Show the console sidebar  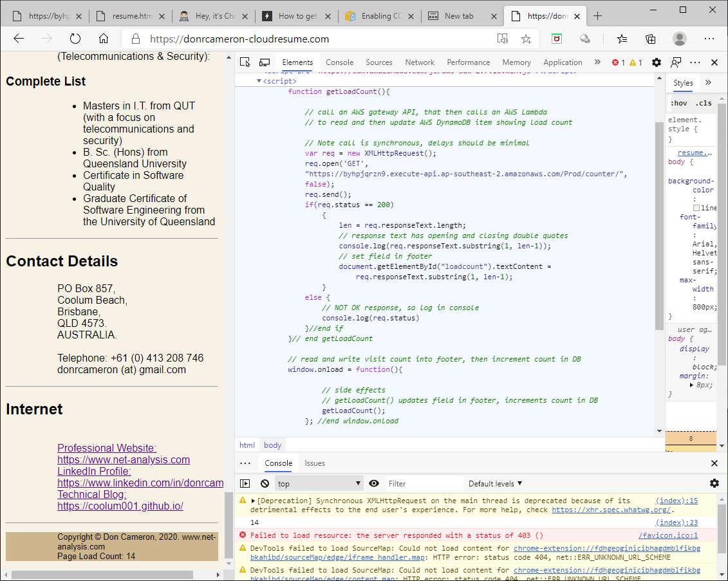pyautogui.click(x=245, y=484)
